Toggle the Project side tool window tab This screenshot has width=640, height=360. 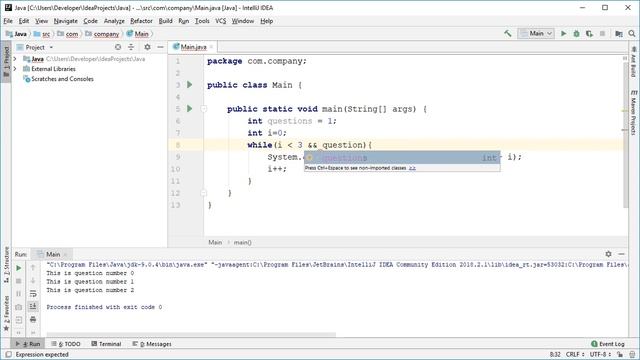6,62
